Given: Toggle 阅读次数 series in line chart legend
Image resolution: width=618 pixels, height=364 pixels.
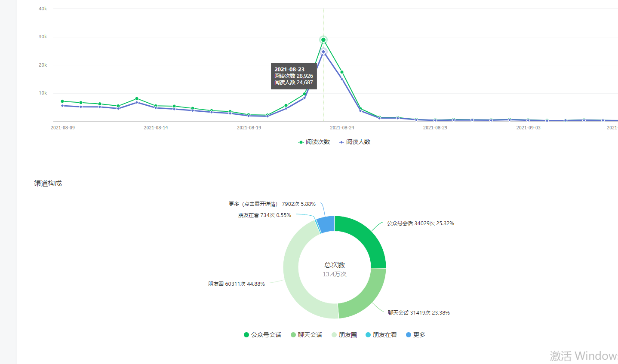Looking at the screenshot, I should (314, 142).
